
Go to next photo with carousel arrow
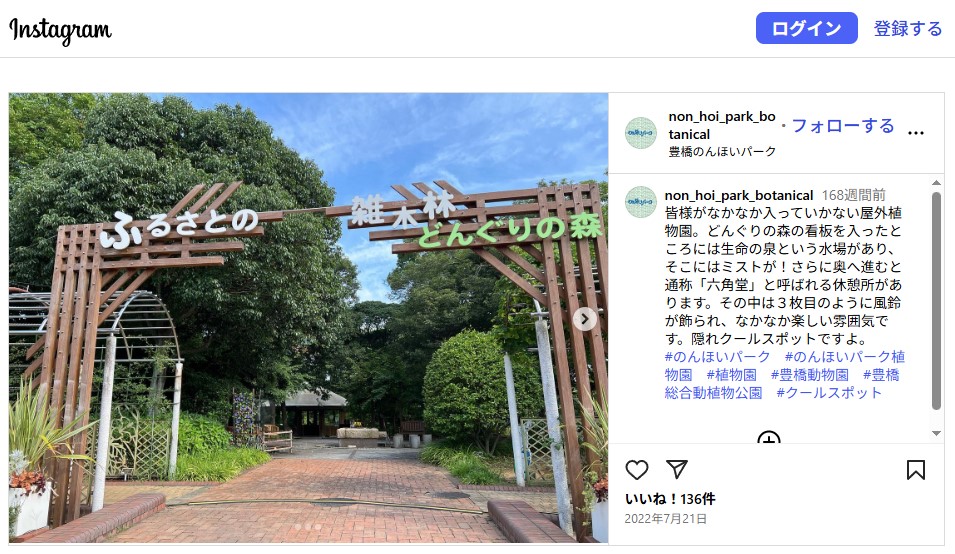(585, 318)
